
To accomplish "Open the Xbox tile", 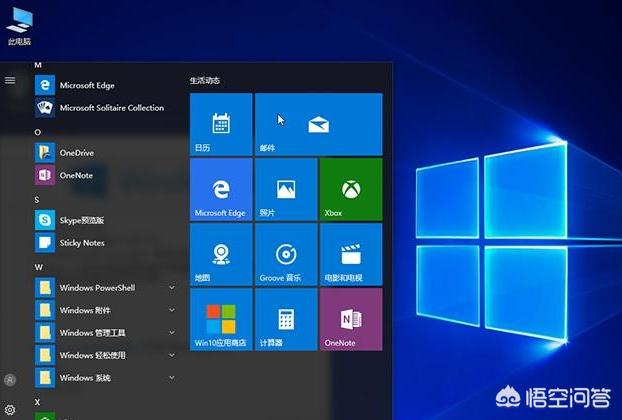I will click(x=351, y=189).
